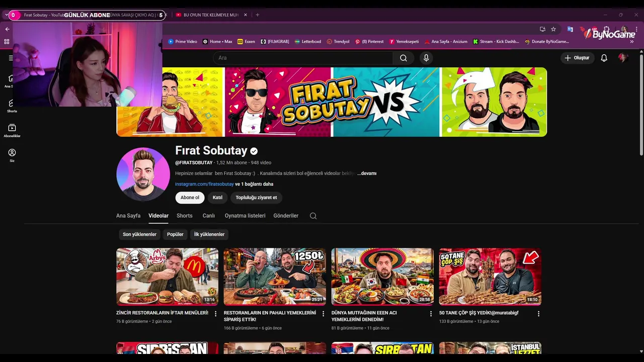Screen dimensions: 644x362
Task: Focus the Ara search field
Action: pos(303,58)
